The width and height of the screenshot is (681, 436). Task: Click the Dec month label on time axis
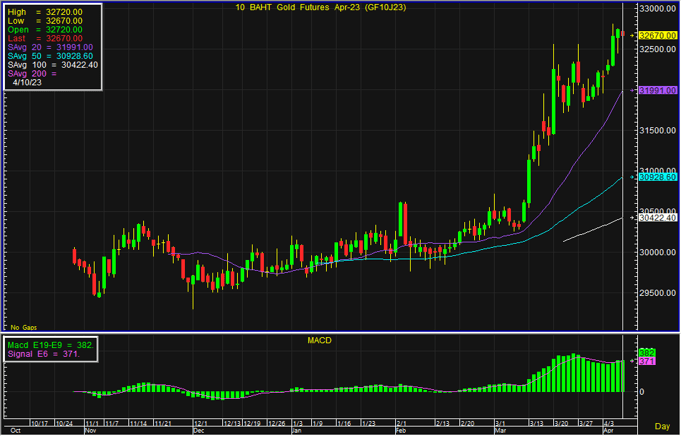pos(197,430)
